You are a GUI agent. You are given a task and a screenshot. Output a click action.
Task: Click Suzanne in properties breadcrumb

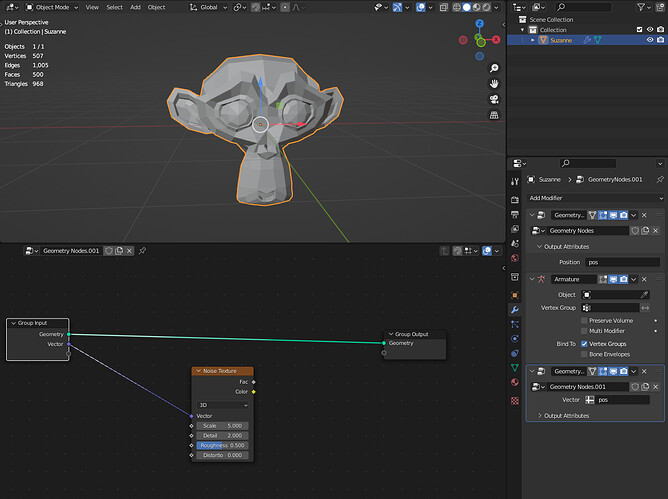pyautogui.click(x=550, y=179)
